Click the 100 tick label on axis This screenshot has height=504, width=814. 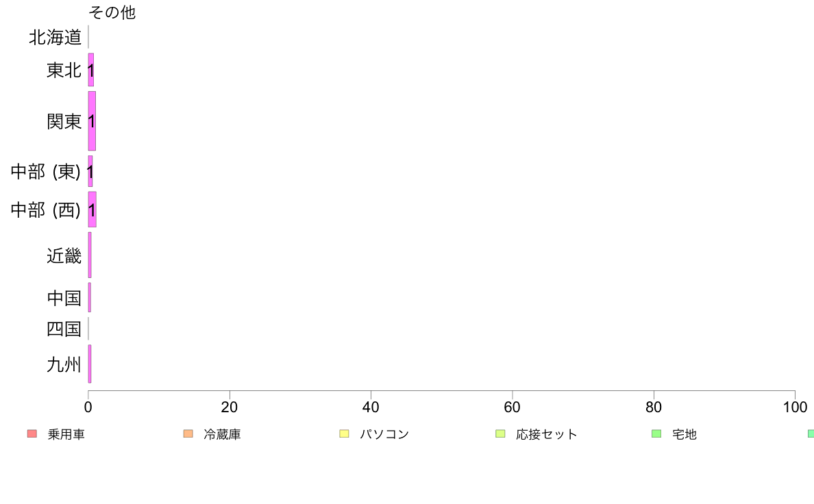[795, 407]
